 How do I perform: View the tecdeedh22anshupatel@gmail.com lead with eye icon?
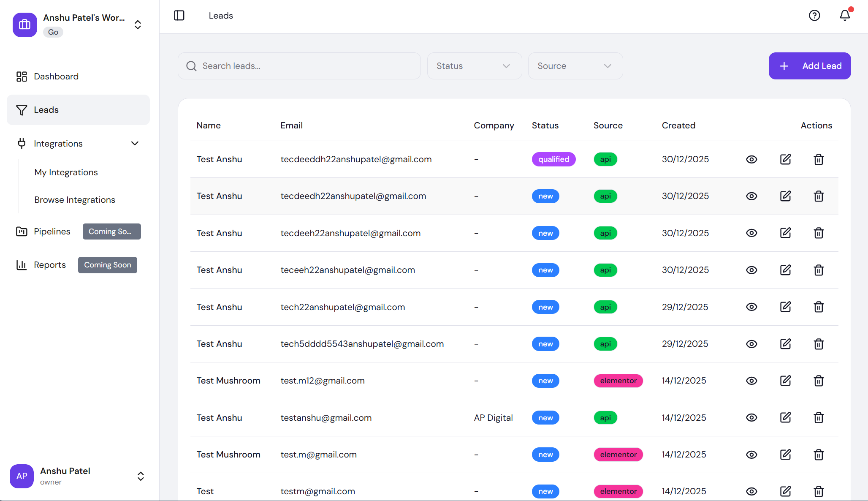click(x=751, y=196)
